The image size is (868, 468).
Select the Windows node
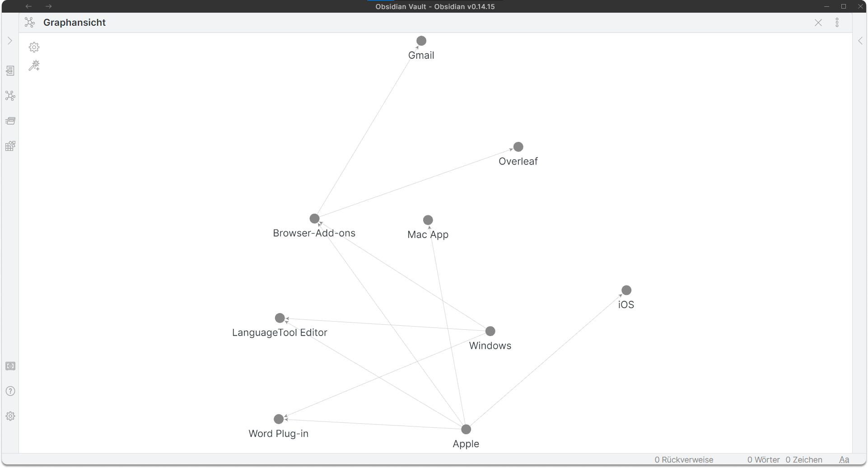pyautogui.click(x=490, y=331)
